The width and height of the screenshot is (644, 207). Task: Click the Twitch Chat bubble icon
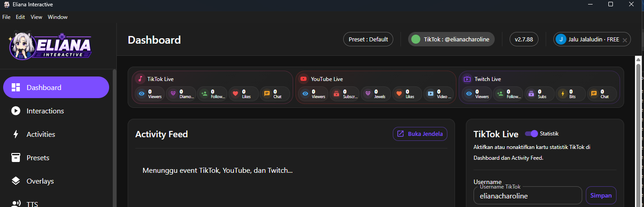point(594,94)
